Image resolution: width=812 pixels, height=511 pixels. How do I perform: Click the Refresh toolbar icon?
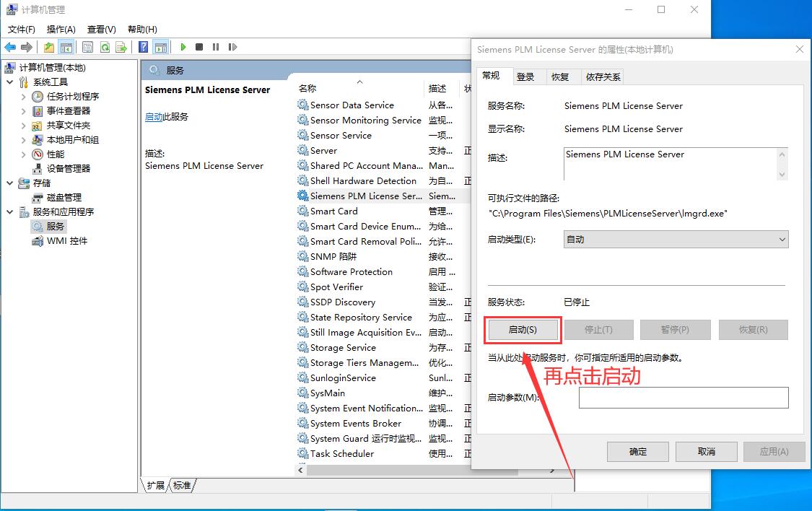(x=105, y=47)
